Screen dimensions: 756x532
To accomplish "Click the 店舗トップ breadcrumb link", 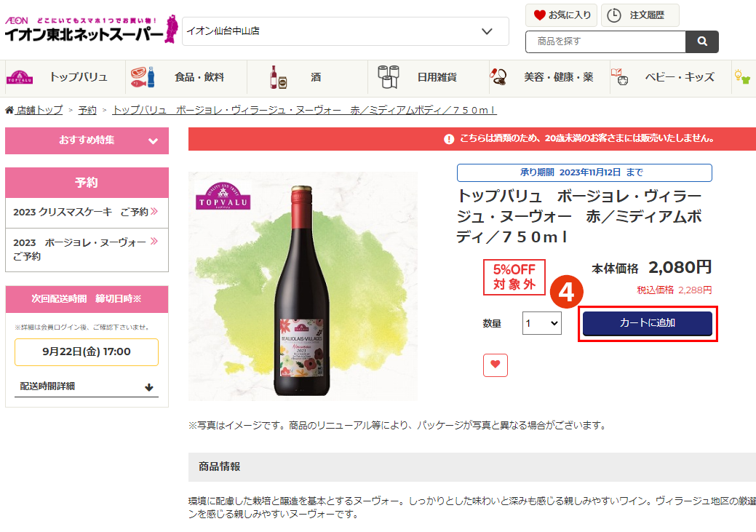I will tap(39, 110).
